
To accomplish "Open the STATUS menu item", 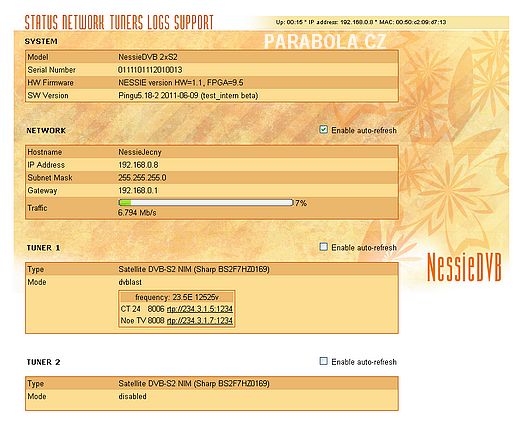I will pyautogui.click(x=42, y=22).
